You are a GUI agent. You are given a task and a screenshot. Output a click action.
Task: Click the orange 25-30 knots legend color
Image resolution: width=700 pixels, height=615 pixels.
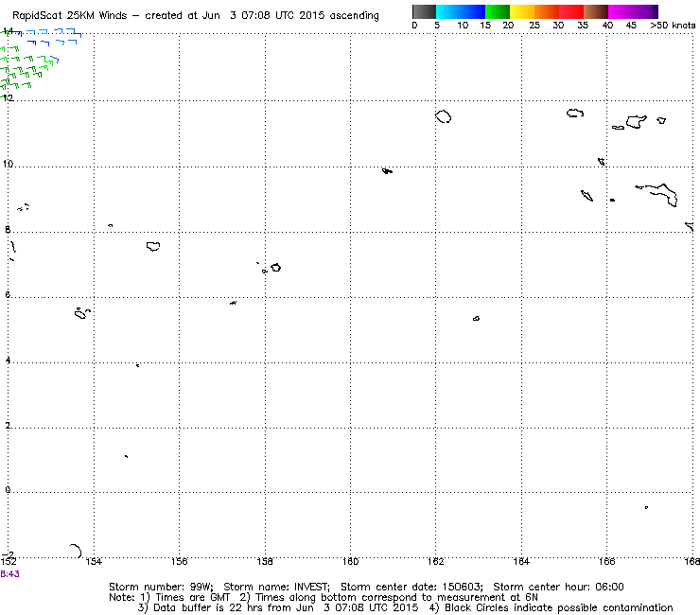547,11
